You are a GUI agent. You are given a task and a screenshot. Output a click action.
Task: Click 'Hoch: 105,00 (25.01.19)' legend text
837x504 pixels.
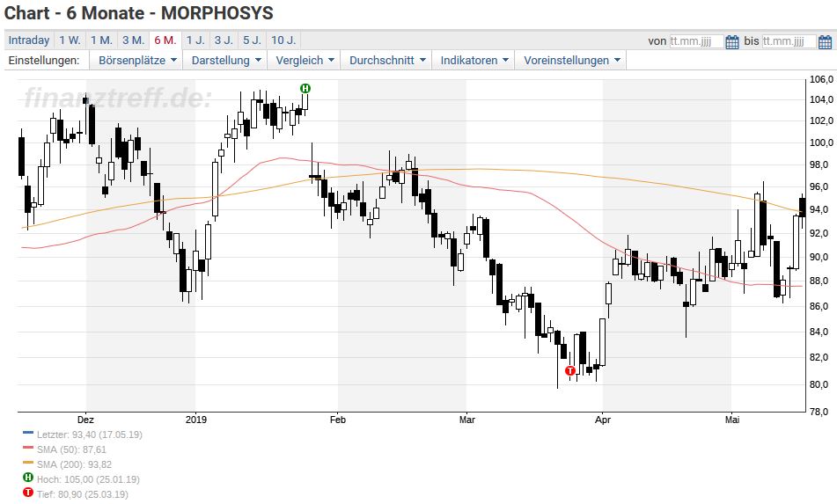(x=88, y=479)
